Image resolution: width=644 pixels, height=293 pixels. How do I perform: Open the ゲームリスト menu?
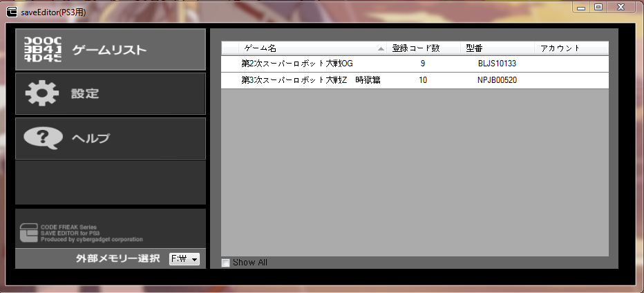coord(111,49)
